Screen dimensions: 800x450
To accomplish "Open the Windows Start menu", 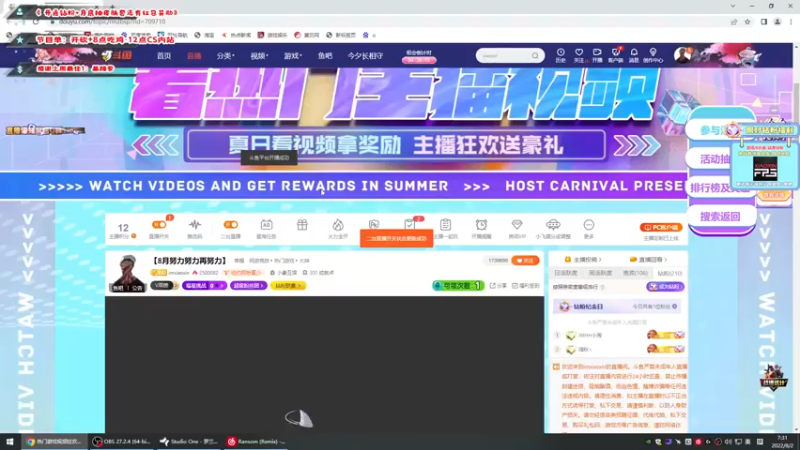I will [10, 441].
